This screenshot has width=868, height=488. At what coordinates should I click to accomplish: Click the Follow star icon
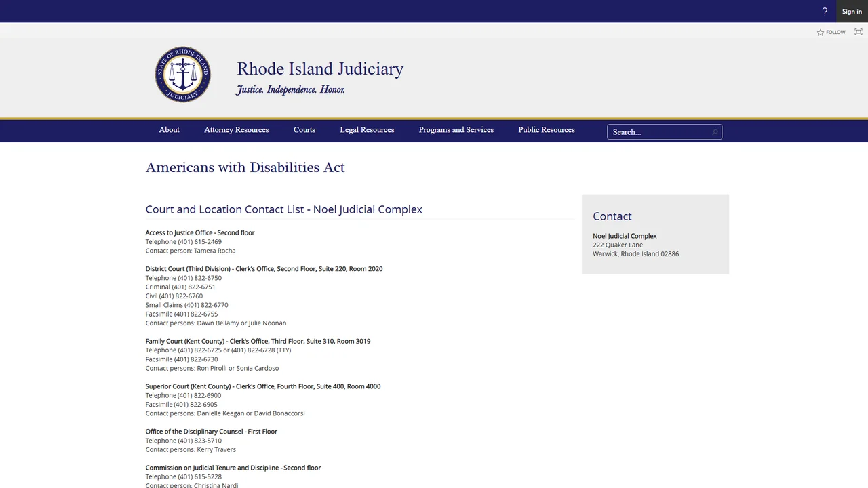821,32
